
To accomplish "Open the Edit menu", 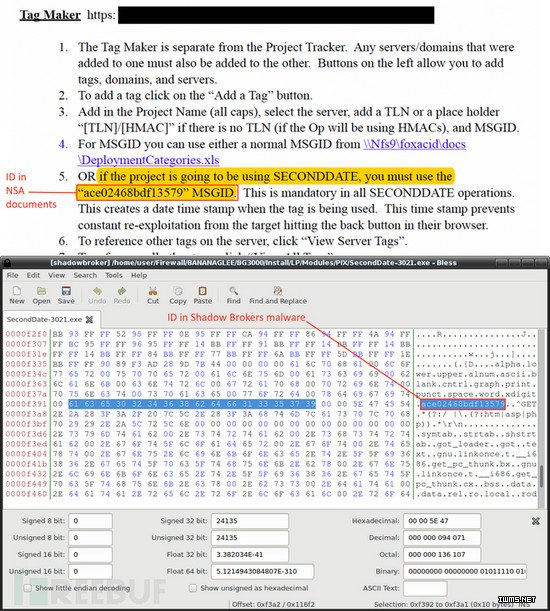I will point(33,275).
